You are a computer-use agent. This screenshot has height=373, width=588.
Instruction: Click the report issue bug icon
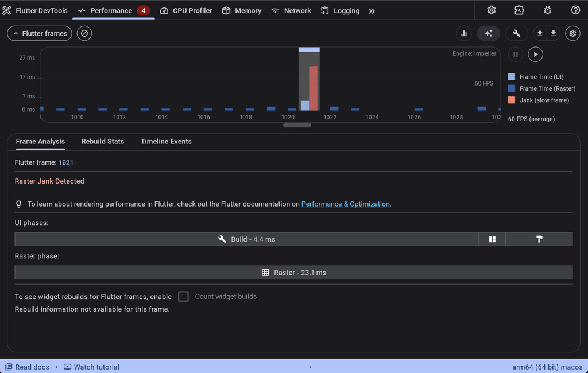547,10
